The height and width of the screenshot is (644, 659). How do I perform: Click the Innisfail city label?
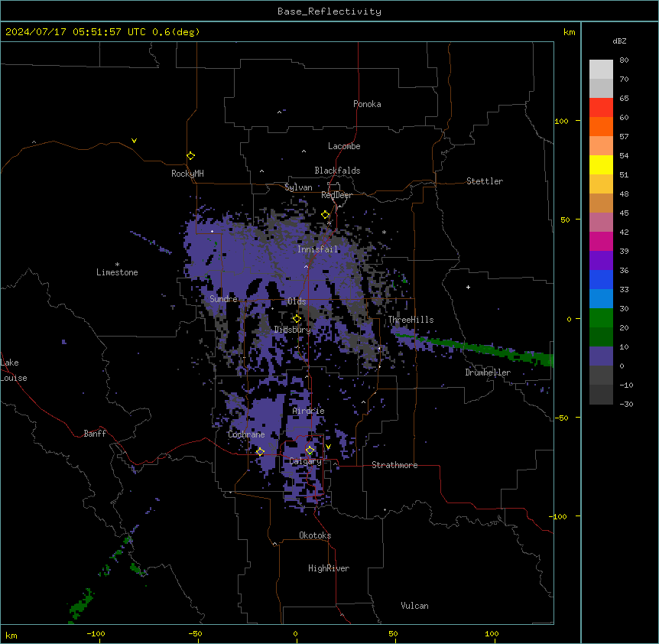click(318, 249)
